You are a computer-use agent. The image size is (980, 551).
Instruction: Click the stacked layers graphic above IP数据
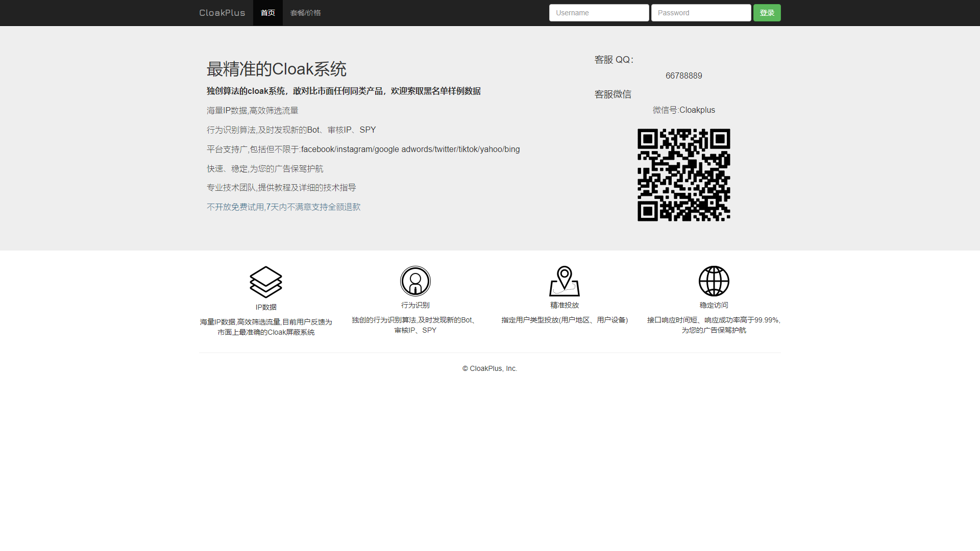pyautogui.click(x=265, y=281)
